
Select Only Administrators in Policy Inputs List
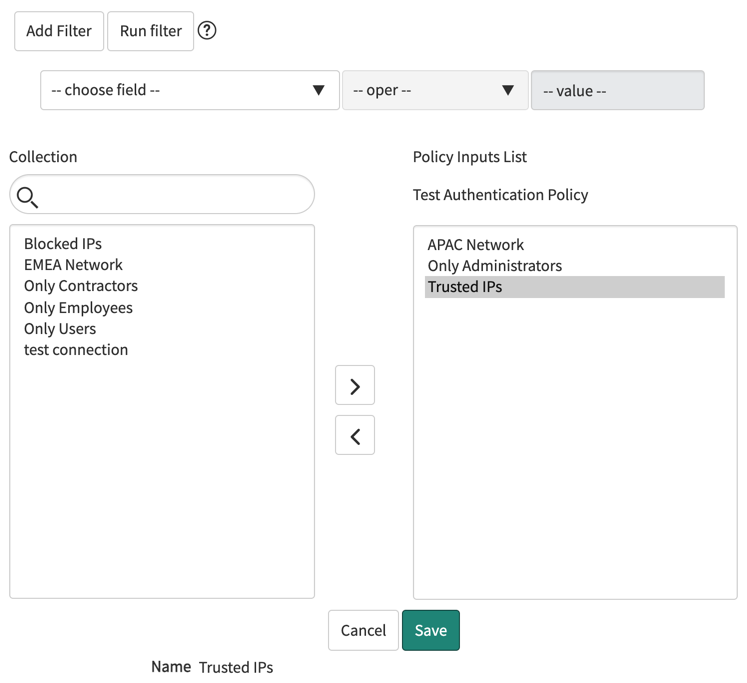[495, 266]
